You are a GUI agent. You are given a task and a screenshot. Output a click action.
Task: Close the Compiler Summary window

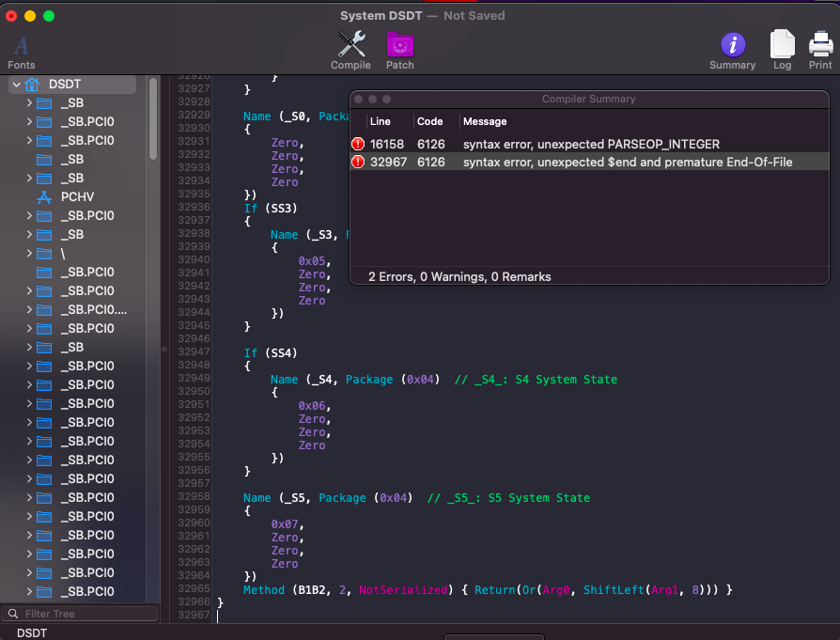click(359, 99)
